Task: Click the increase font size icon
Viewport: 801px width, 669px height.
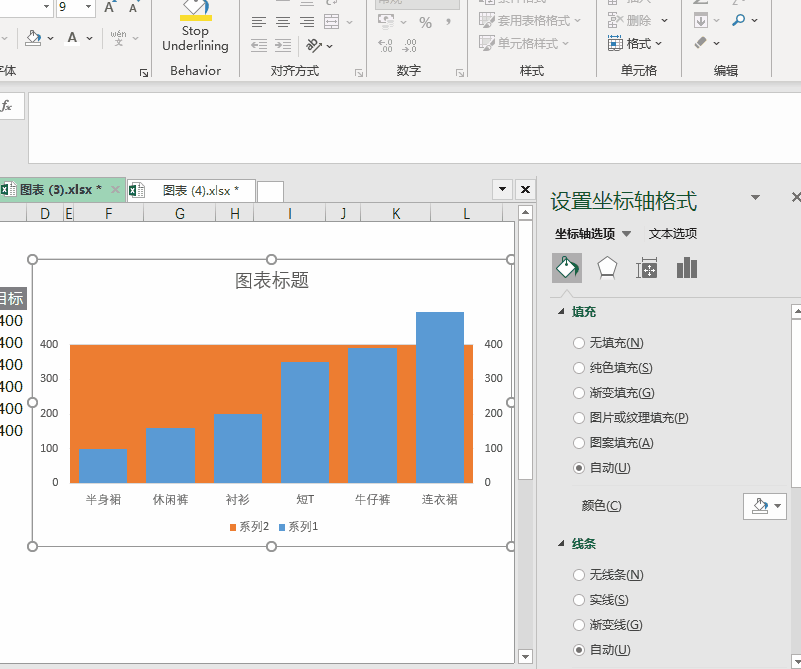Action: click(x=110, y=8)
